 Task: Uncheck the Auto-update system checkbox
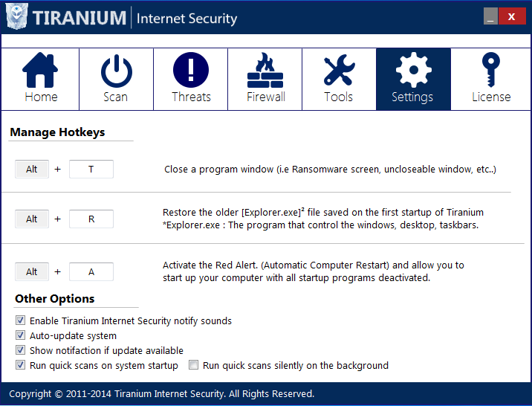(x=20, y=336)
